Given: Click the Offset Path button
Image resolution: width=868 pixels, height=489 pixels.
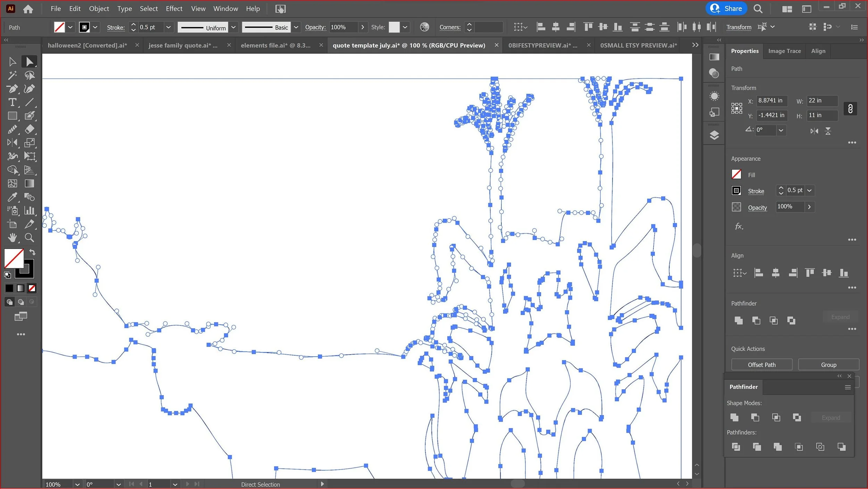Looking at the screenshot, I should [761, 365].
